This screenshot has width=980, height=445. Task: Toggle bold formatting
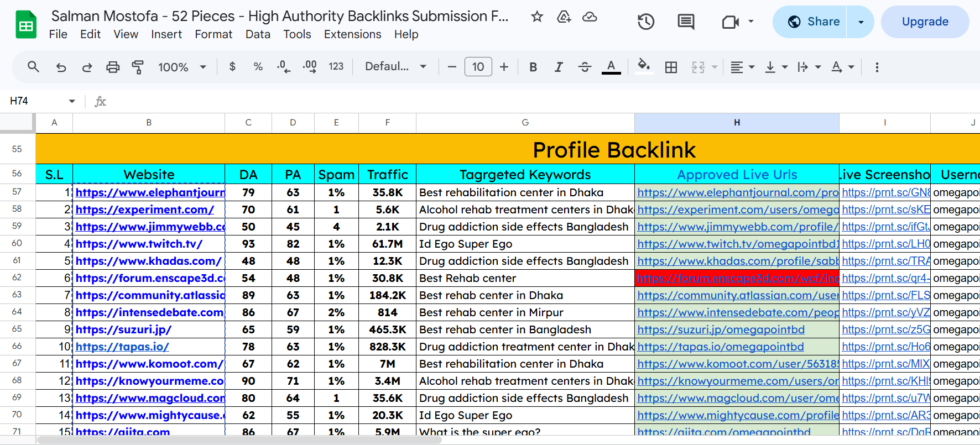[x=533, y=67]
